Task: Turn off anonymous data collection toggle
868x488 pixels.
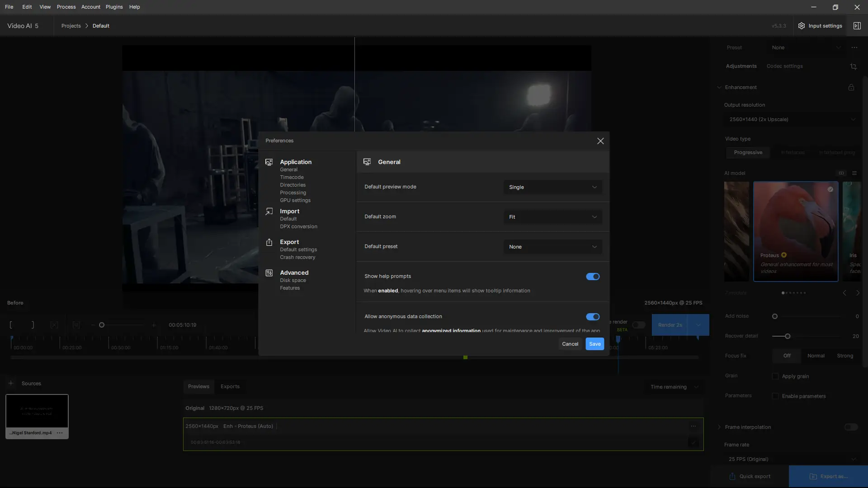Action: [x=592, y=317]
